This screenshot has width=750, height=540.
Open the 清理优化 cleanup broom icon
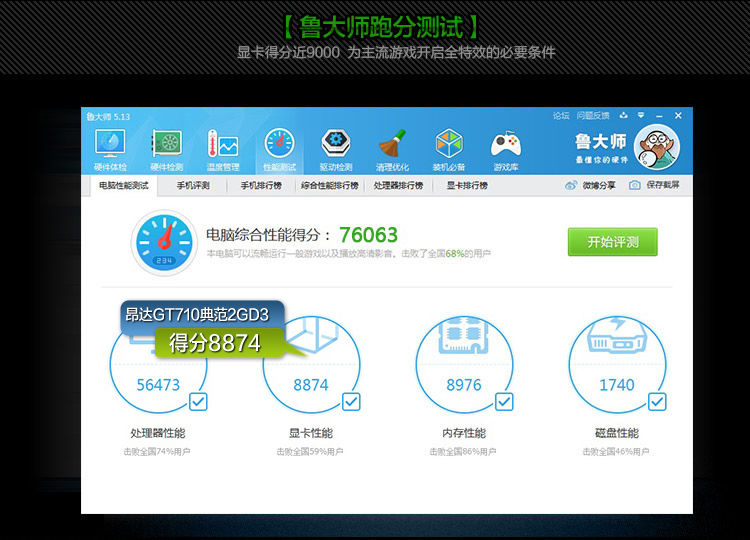(392, 148)
